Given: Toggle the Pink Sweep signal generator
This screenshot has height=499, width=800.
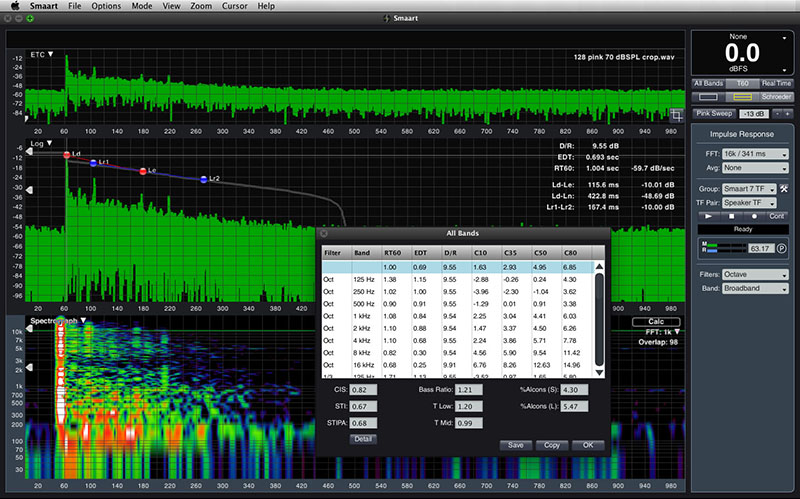Looking at the screenshot, I should [x=714, y=114].
